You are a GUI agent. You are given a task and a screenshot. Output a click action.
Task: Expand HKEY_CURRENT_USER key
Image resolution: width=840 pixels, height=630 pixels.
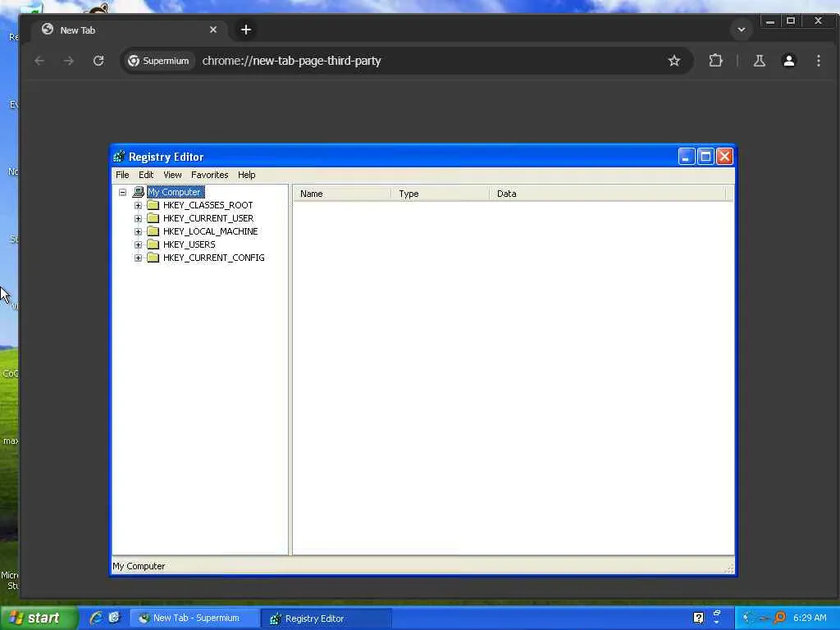click(138, 218)
